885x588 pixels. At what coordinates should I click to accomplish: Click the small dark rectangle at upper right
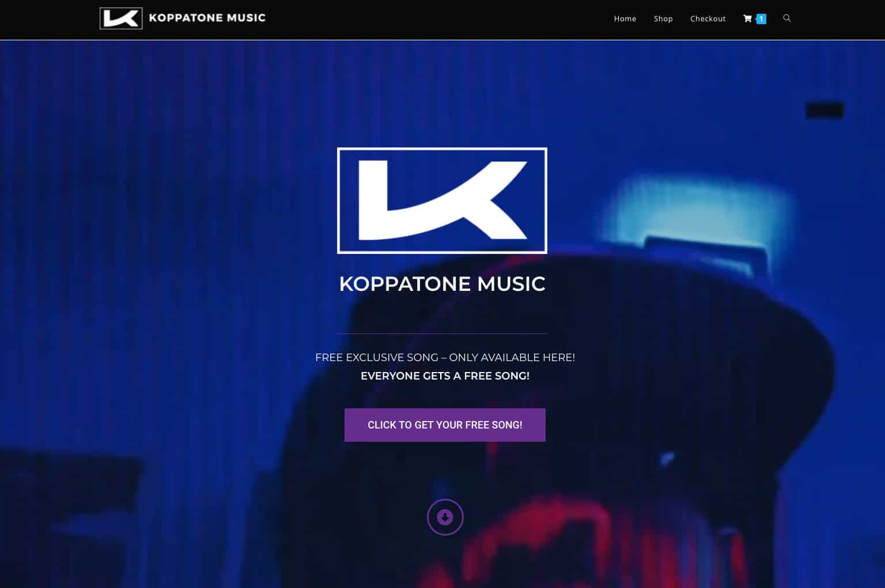tap(825, 110)
